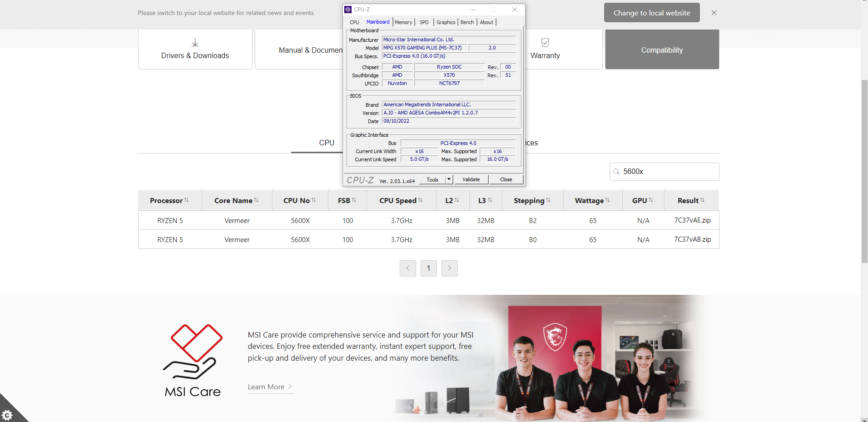Click Stepping B2 cell in first row

pyautogui.click(x=533, y=220)
